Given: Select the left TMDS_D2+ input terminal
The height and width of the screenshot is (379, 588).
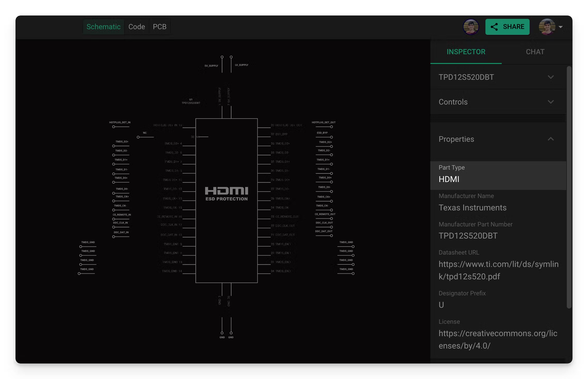Looking at the screenshot, I should [121, 144].
